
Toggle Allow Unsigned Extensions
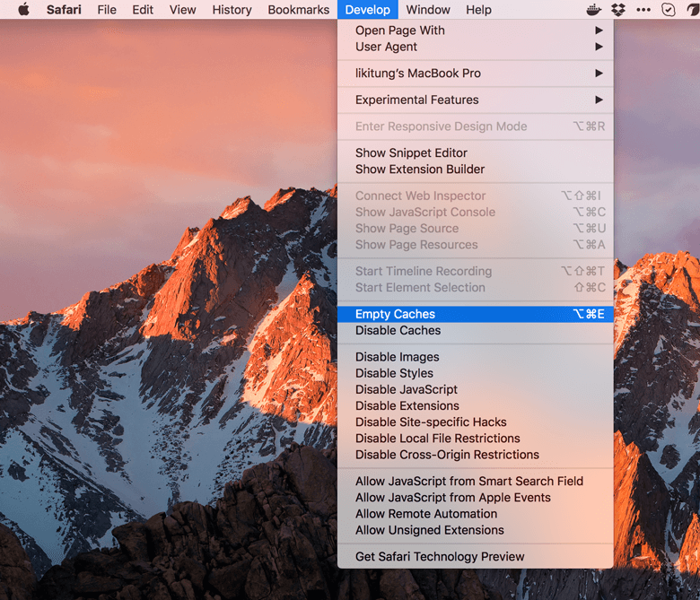tap(476, 530)
